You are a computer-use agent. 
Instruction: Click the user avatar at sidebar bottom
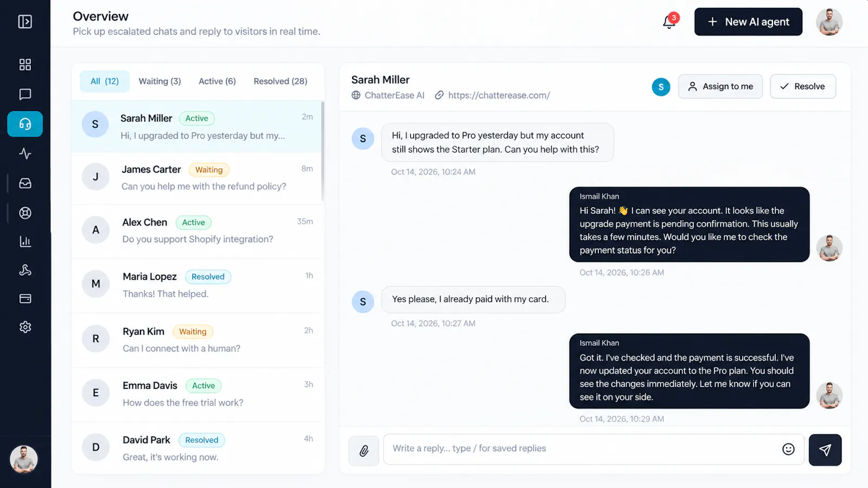tap(24, 459)
